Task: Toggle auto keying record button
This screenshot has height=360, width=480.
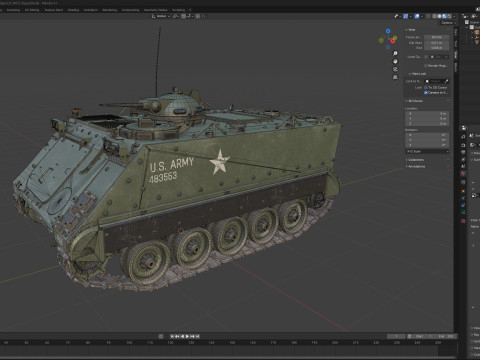Action: [161, 336]
